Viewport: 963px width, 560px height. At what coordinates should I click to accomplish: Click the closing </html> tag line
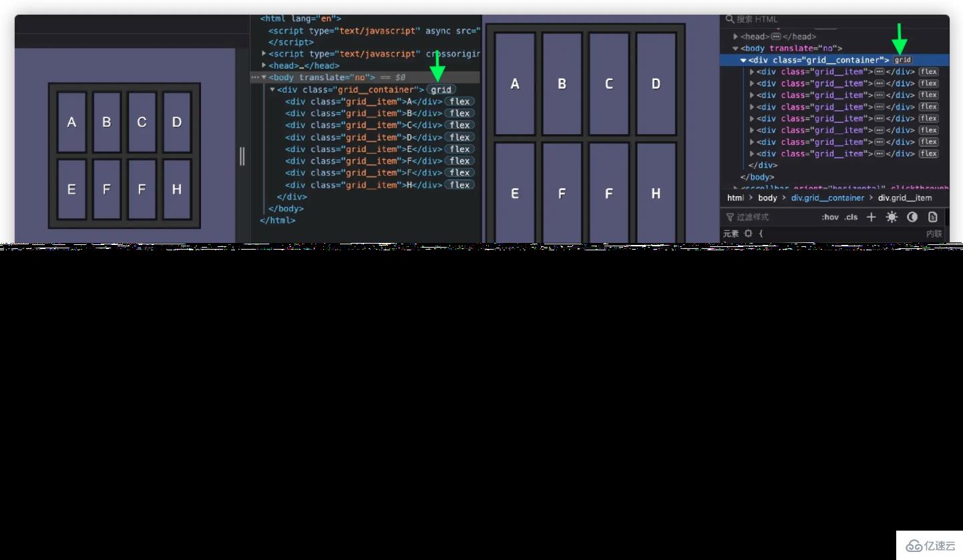pos(278,220)
